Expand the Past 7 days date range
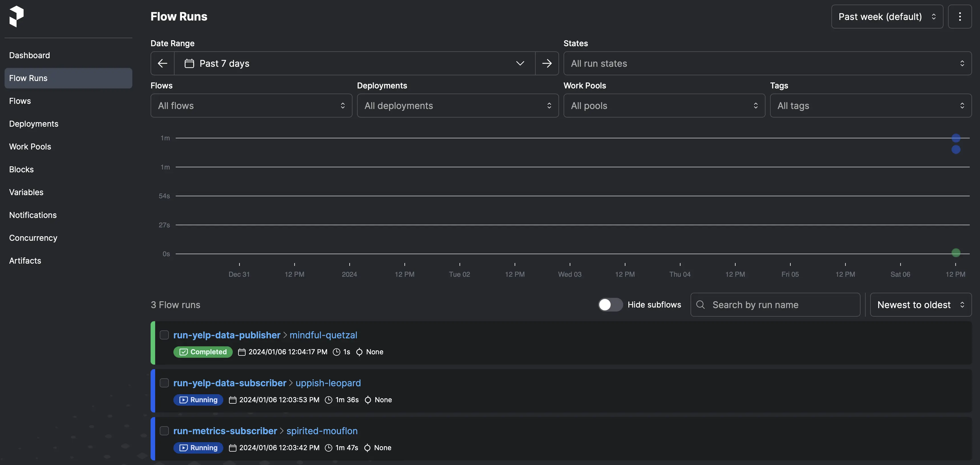The height and width of the screenshot is (465, 980). click(x=355, y=63)
